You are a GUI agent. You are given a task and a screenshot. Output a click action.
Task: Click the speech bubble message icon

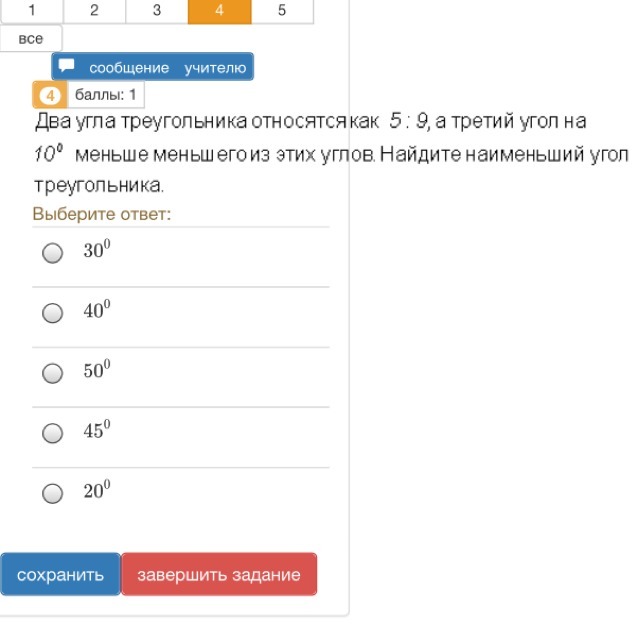(67, 67)
